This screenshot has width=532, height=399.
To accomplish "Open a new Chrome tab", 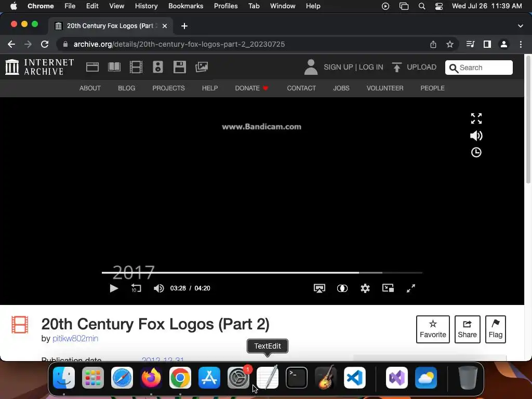I will pos(184,26).
